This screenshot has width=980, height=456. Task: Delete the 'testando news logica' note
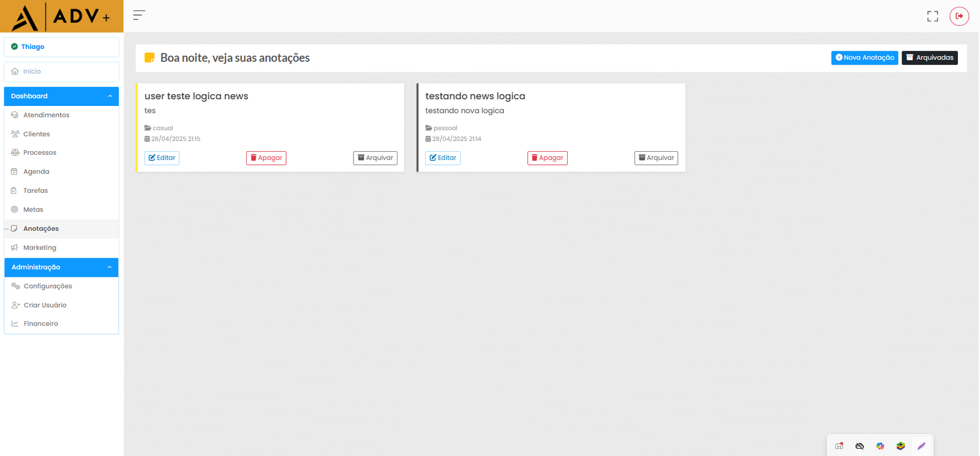click(x=547, y=158)
